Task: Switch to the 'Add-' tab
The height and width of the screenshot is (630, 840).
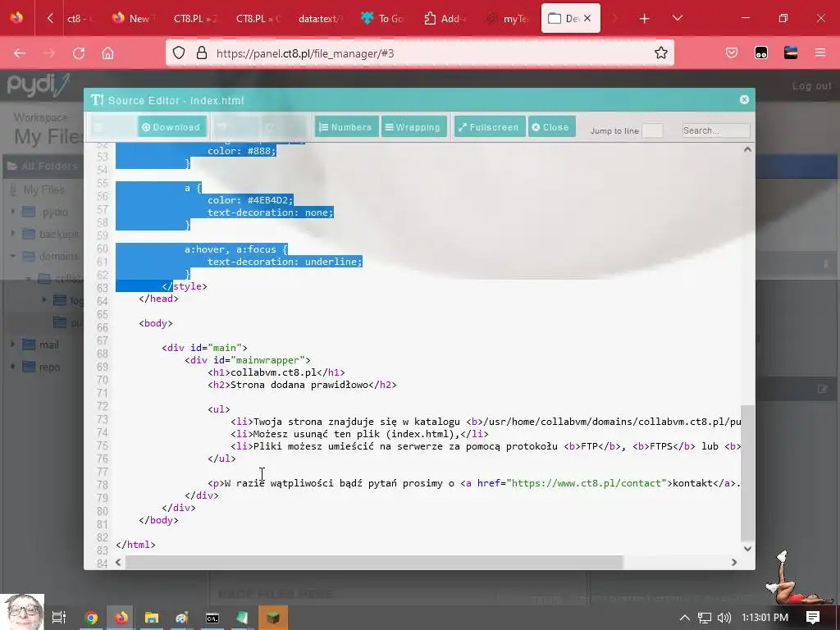Action: pos(445,19)
